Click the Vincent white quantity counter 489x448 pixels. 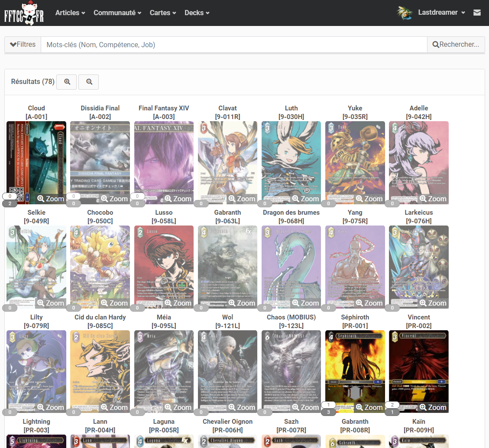392,405
